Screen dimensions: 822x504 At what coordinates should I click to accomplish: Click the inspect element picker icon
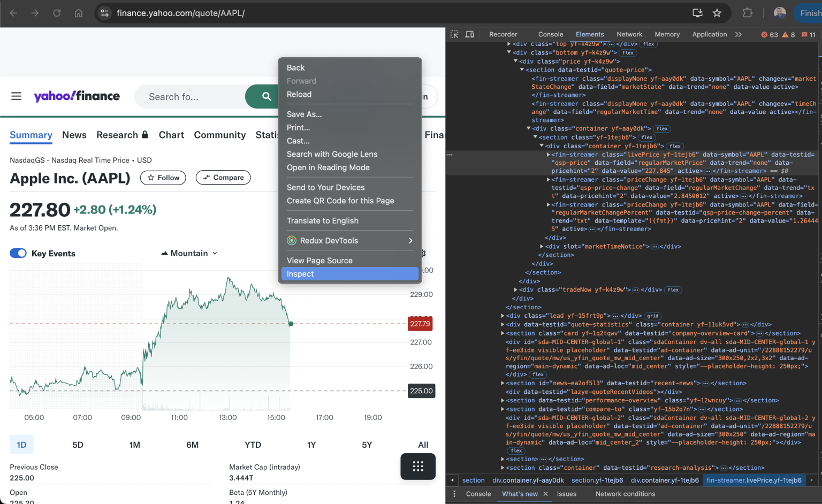tap(454, 34)
